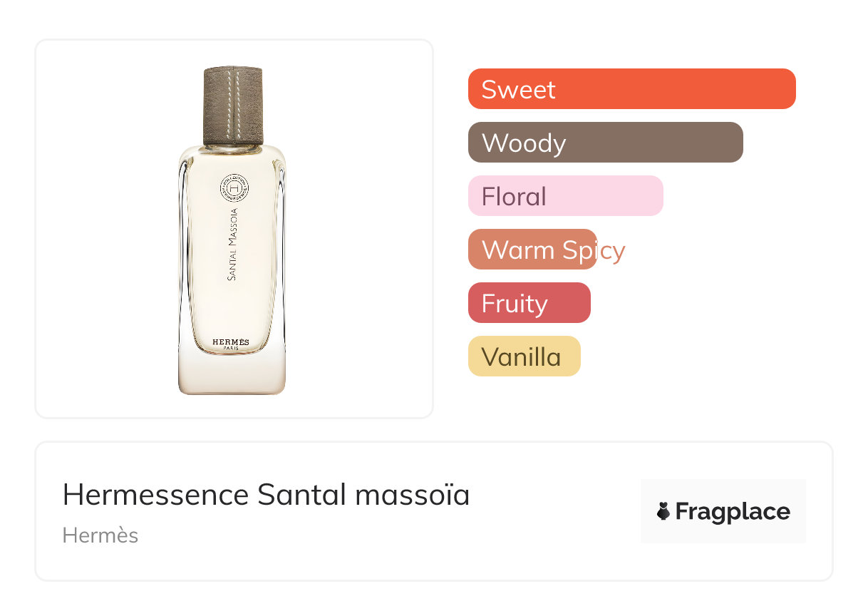Click the Fragplace pear logo icon
This screenshot has width=868, height=616.
tap(663, 511)
